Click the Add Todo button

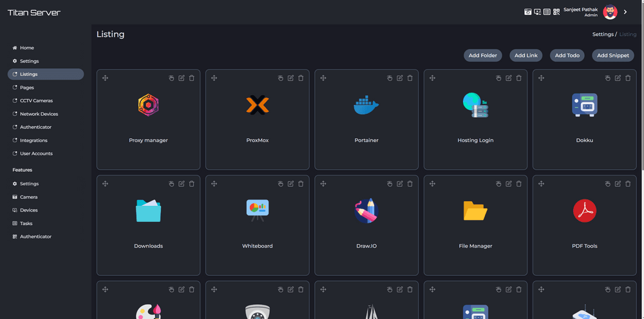pos(567,55)
